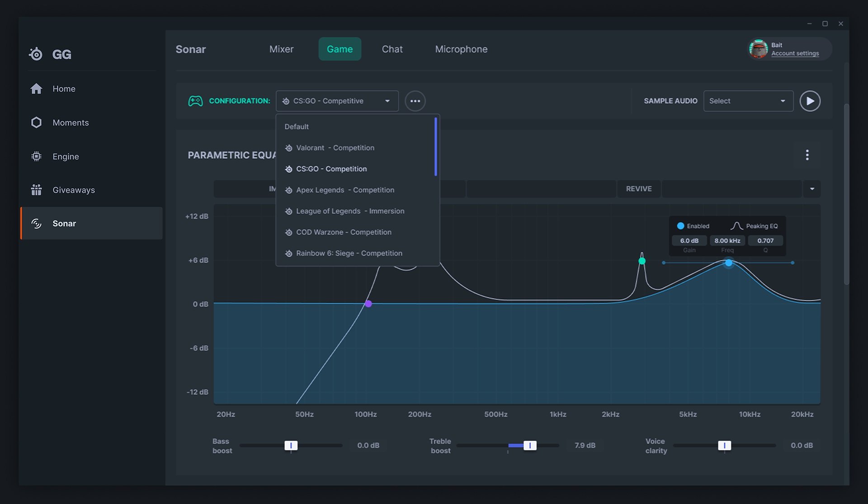Open the Sample Audio Select dropdown
Image resolution: width=868 pixels, height=504 pixels.
coord(748,101)
